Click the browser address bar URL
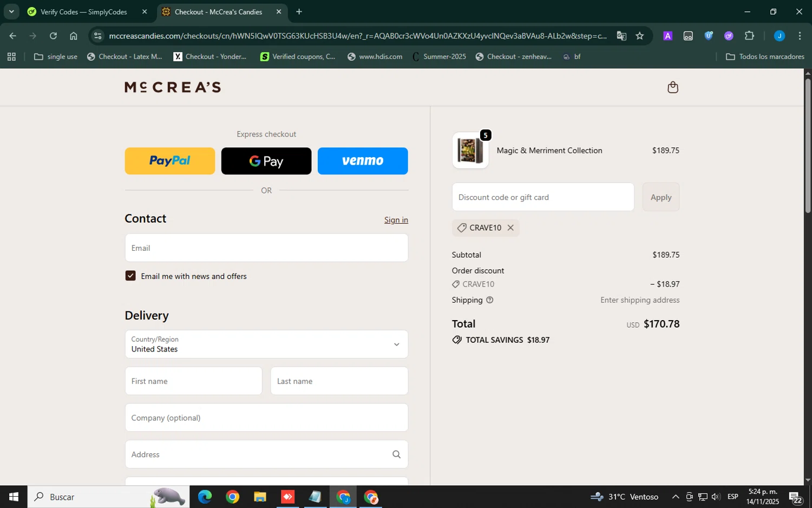 (357, 36)
